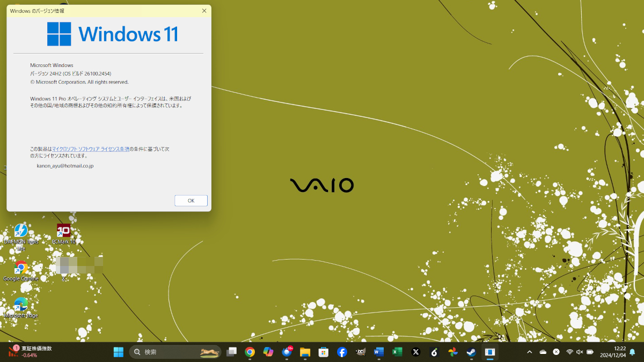The height and width of the screenshot is (362, 644).
Task: Expand the hidden system tray icons
Action: point(529,352)
